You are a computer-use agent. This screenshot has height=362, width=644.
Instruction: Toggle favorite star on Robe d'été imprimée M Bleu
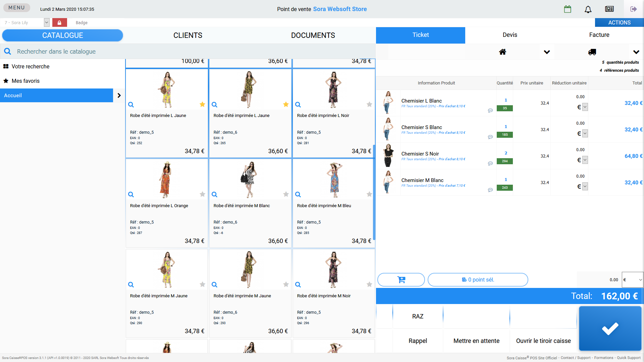click(369, 194)
